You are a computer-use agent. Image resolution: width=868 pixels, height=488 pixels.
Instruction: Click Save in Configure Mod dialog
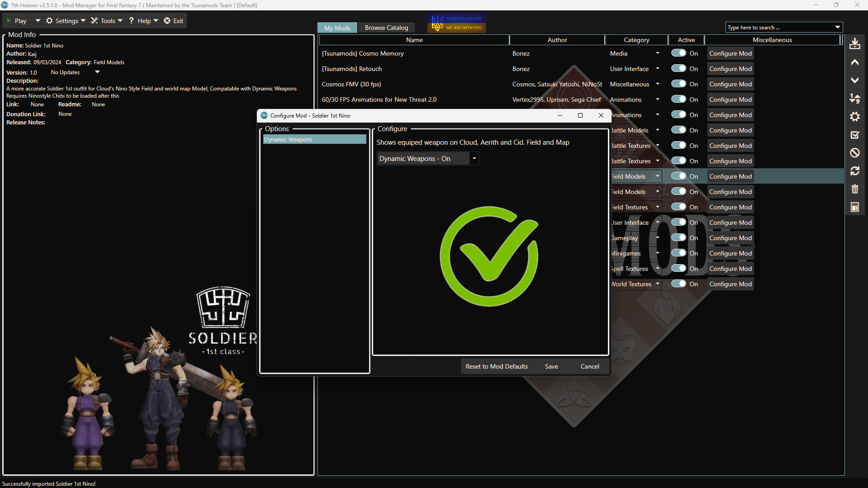tap(551, 366)
